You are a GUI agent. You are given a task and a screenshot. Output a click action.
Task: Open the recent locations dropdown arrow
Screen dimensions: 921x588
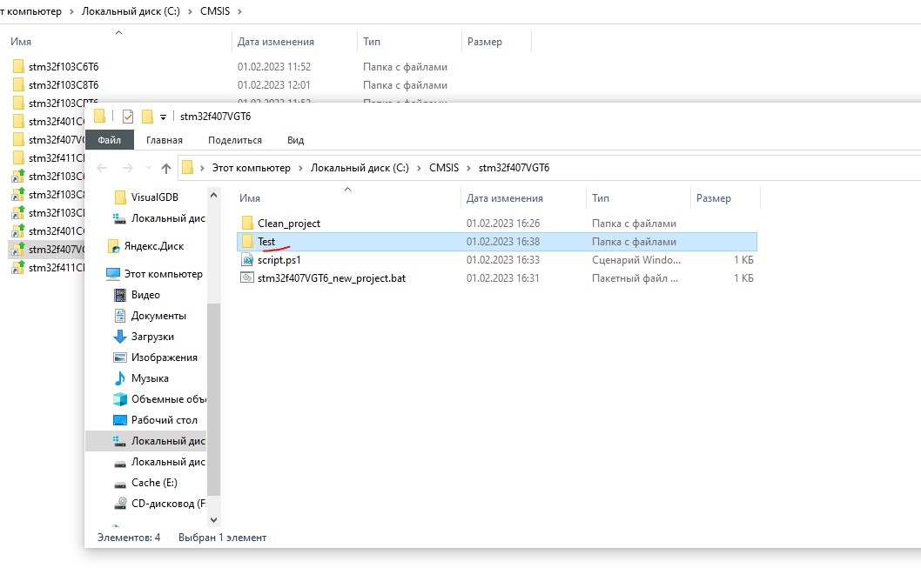click(x=148, y=169)
